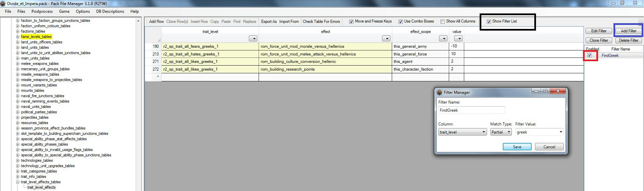Enable Show All Columns checkbox
The width and height of the screenshot is (644, 191).
[x=442, y=22]
